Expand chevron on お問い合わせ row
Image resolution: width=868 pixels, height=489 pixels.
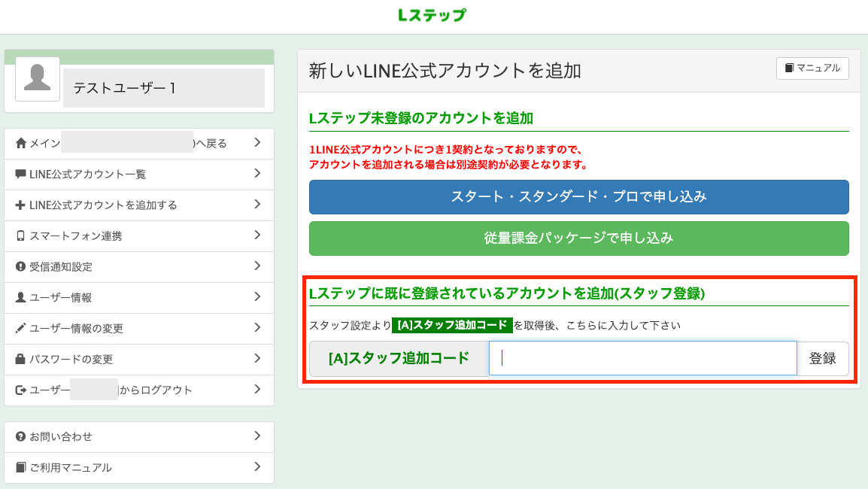(x=257, y=436)
